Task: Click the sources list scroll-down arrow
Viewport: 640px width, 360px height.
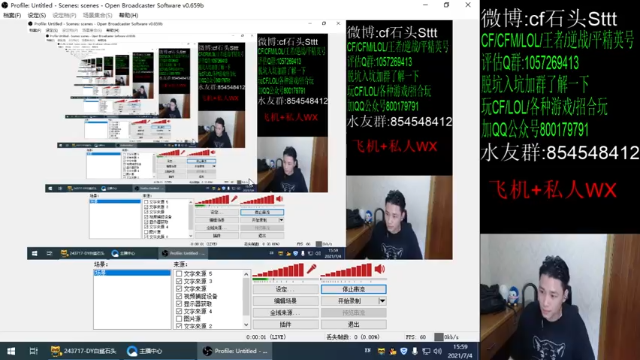Action: point(246,325)
